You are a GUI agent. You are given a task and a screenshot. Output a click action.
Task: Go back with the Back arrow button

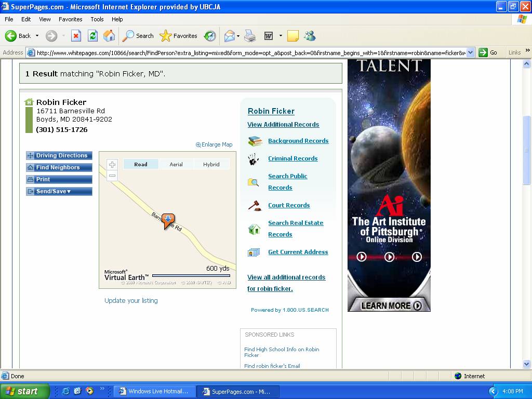pos(18,36)
